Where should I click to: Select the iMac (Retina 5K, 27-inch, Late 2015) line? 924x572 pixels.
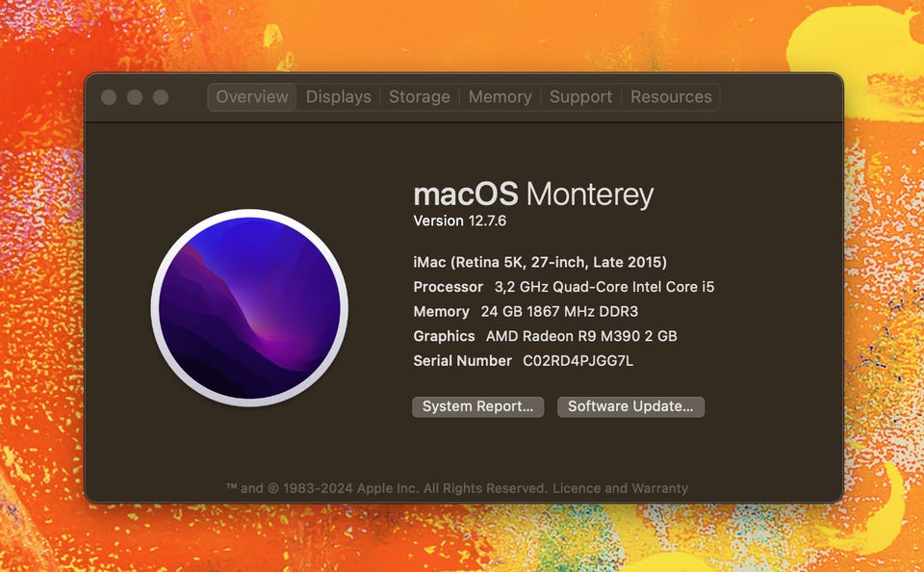pyautogui.click(x=540, y=263)
